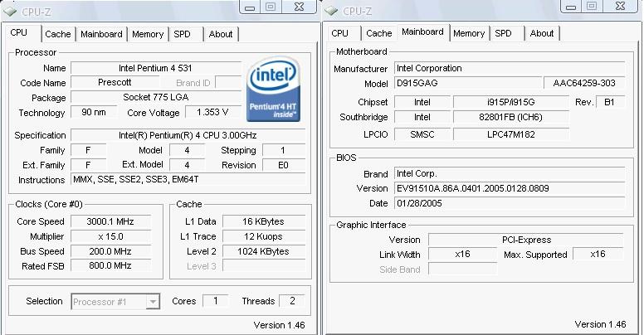This screenshot has height=335, width=644.
Task: Open the Cache tab in left window
Action: tap(58, 34)
